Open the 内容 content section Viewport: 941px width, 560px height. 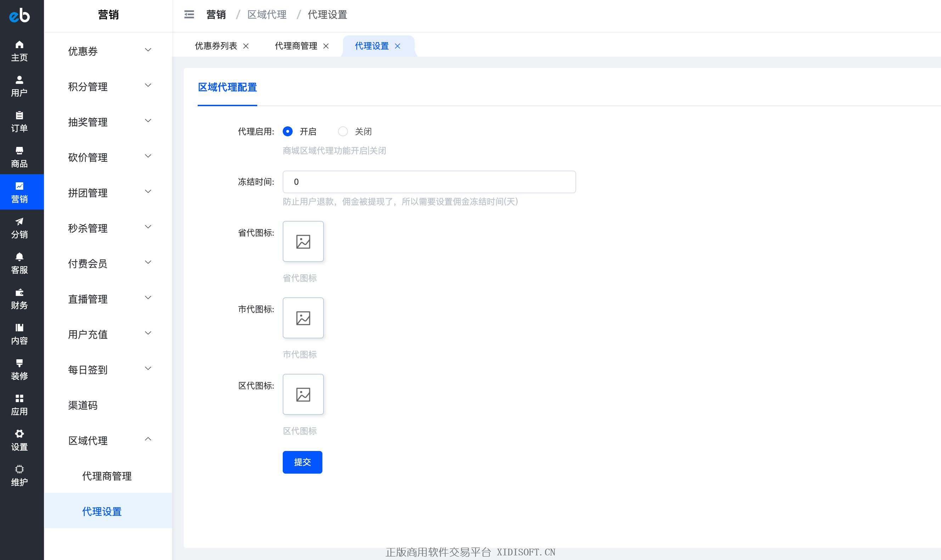[19, 334]
